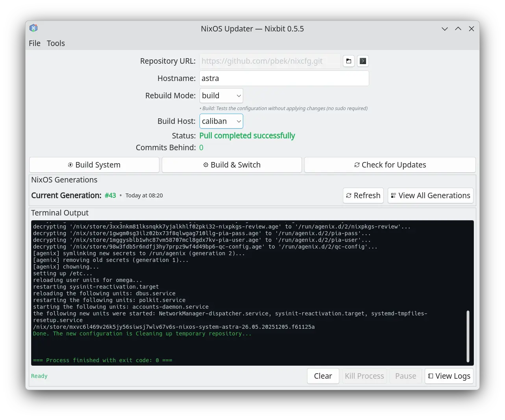This screenshot has height=420, width=505.
Task: Click the Build System button
Action: point(94,165)
